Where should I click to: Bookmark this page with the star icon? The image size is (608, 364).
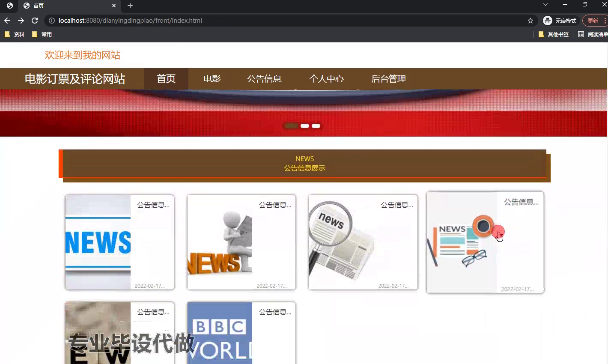point(531,21)
